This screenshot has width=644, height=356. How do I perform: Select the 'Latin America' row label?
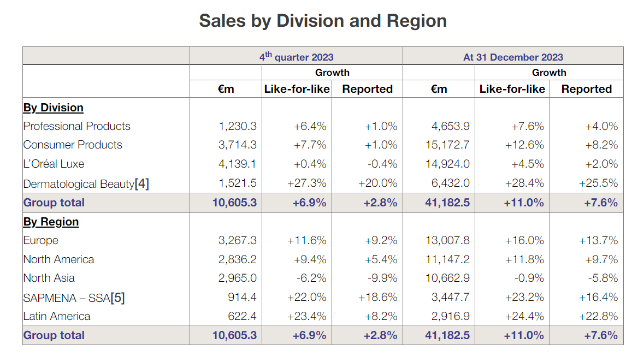click(x=57, y=316)
